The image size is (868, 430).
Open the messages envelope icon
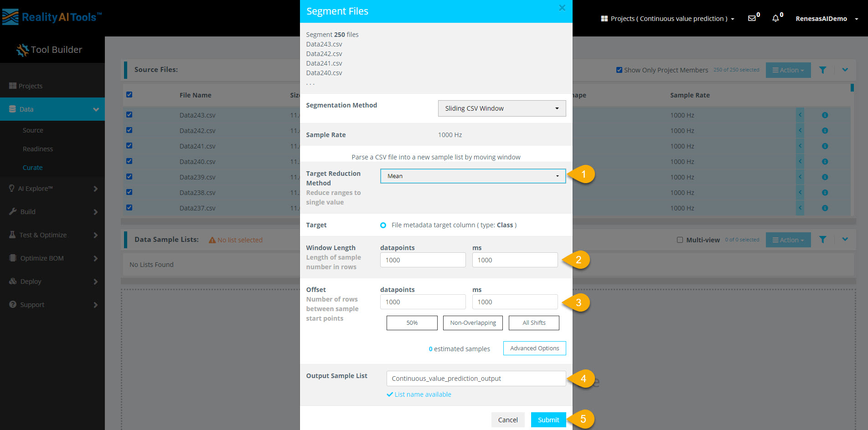(x=752, y=19)
